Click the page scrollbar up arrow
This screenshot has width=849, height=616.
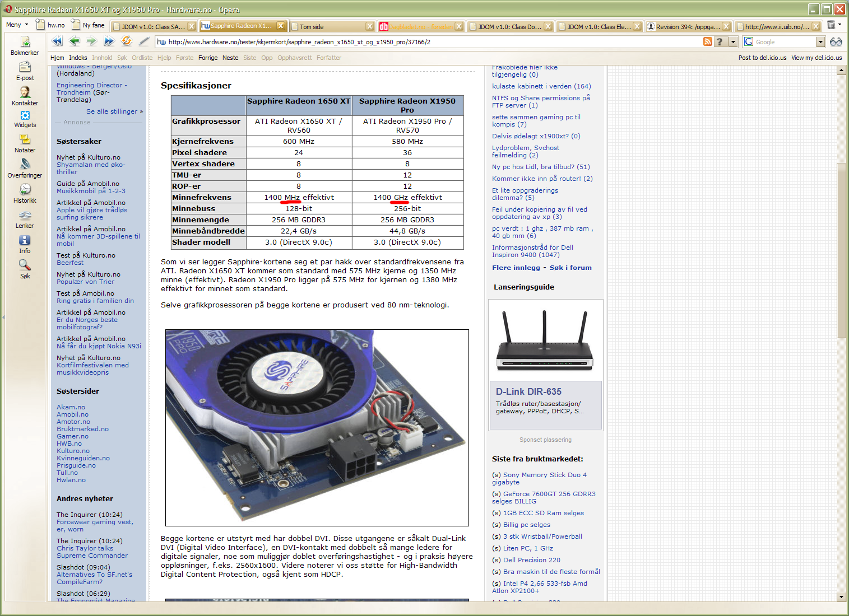pos(841,70)
